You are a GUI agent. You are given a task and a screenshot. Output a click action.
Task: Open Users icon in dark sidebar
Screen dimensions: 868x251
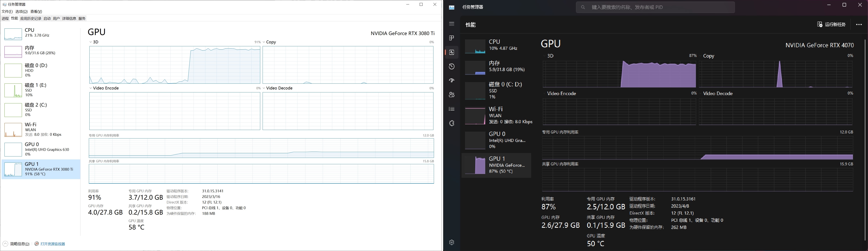coord(451,95)
